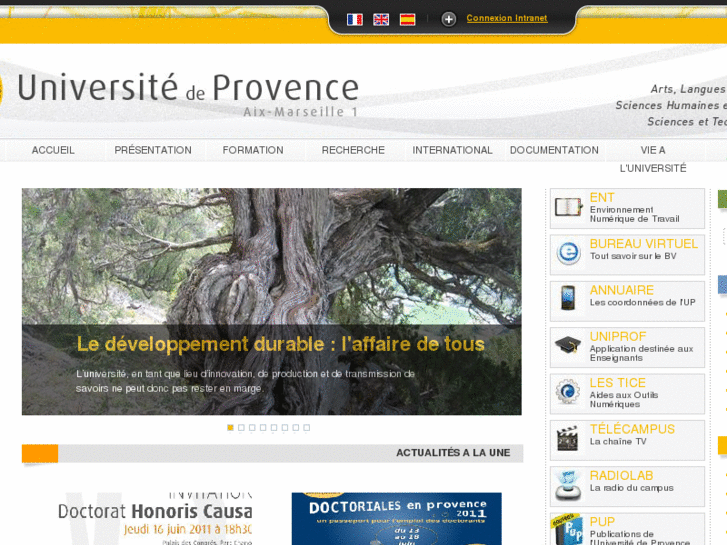Switch site language to French flag
The width and height of the screenshot is (727, 545).
(355, 19)
